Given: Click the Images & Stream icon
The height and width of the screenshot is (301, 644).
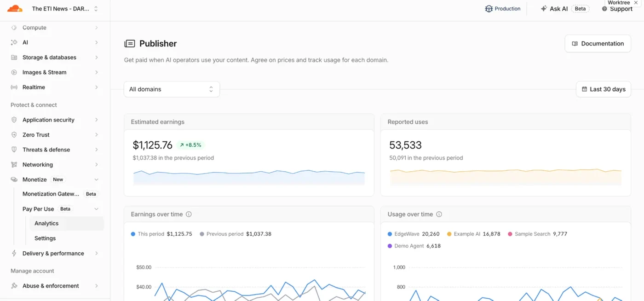Looking at the screenshot, I should [x=14, y=72].
